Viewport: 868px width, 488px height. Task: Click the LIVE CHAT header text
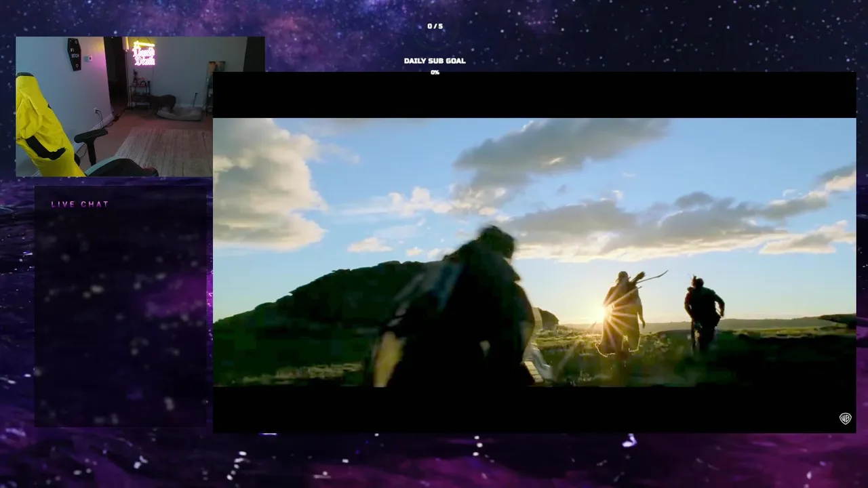point(80,204)
